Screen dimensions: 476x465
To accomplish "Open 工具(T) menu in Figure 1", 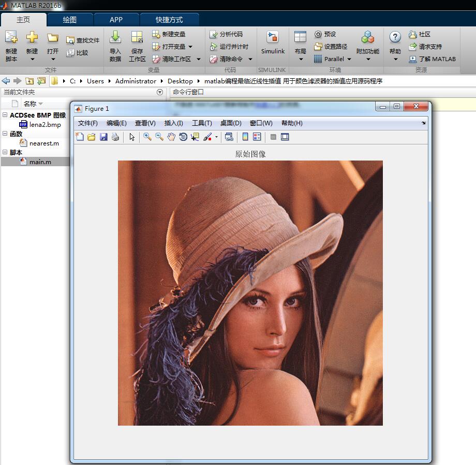I will (202, 123).
